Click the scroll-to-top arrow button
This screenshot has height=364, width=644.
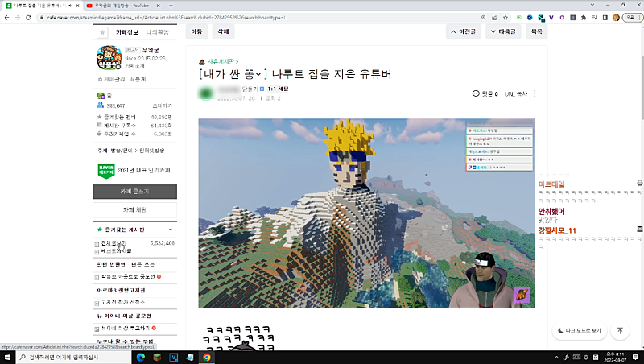pyautogui.click(x=621, y=331)
